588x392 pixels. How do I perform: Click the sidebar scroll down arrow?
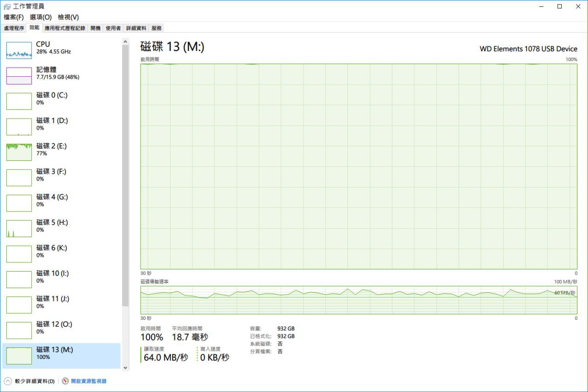[x=125, y=368]
